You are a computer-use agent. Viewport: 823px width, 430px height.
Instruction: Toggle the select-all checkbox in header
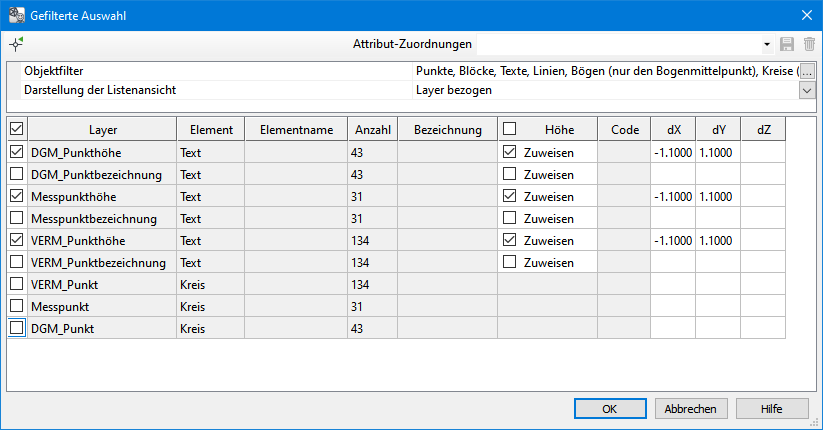pos(16,129)
